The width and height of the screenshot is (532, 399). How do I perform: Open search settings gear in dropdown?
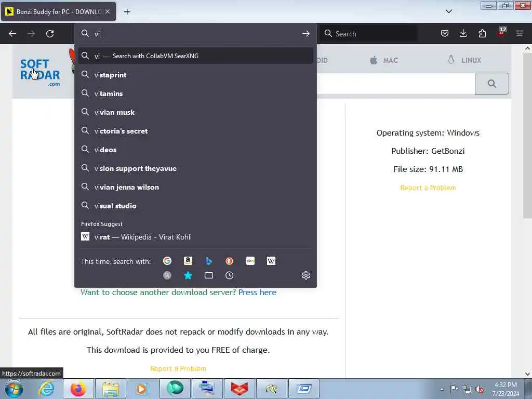[305, 275]
